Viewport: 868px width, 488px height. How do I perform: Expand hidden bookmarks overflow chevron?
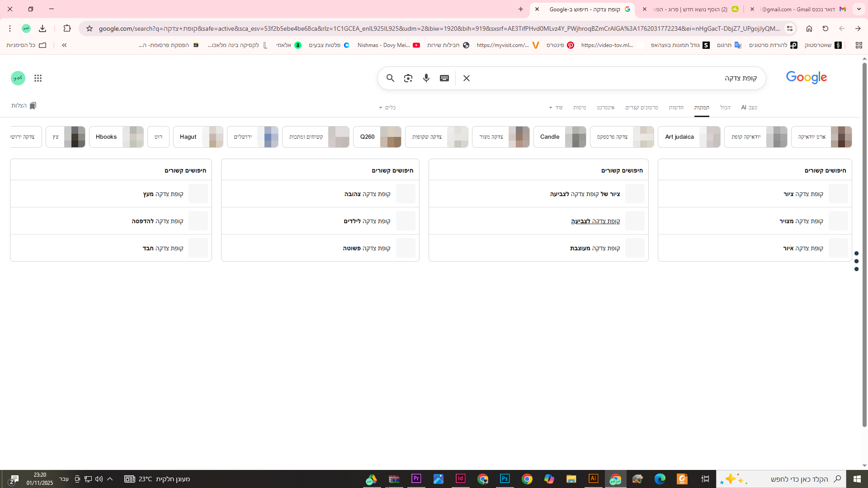(x=64, y=45)
